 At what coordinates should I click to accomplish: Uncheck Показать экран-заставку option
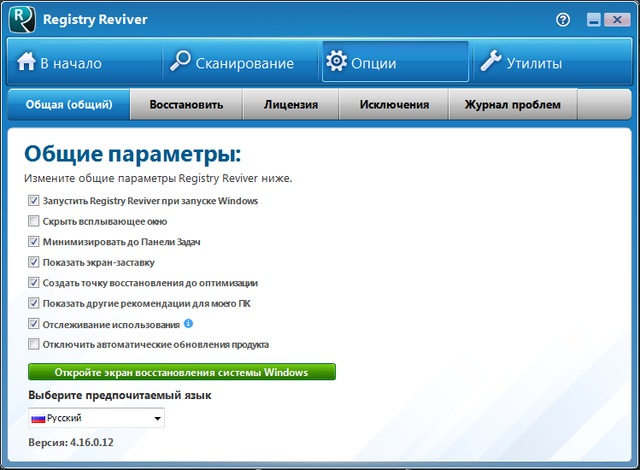34,262
